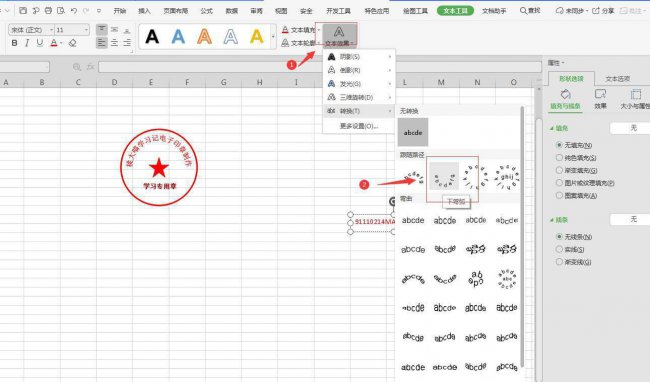Open the 绘图工具 ribbon tab

(x=415, y=11)
